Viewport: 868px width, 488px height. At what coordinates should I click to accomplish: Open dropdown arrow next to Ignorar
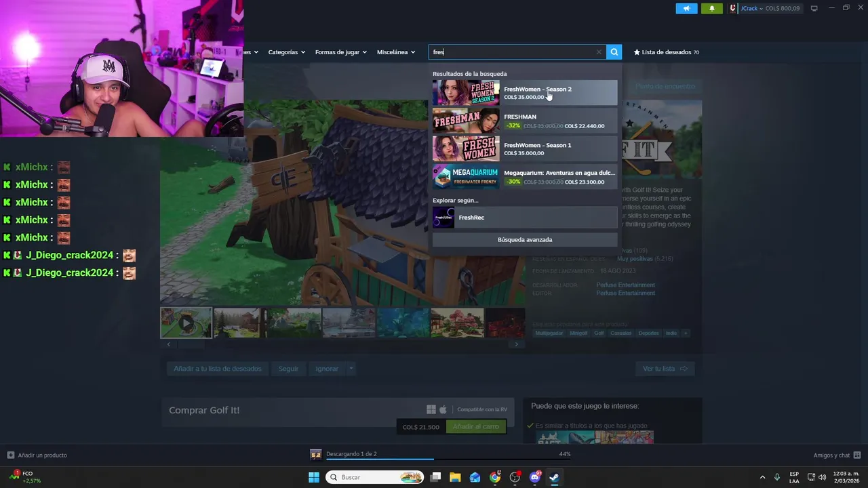[351, 369]
